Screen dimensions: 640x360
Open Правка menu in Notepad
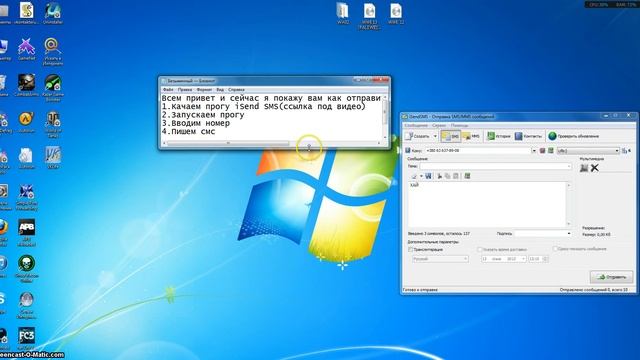pyautogui.click(x=185, y=89)
